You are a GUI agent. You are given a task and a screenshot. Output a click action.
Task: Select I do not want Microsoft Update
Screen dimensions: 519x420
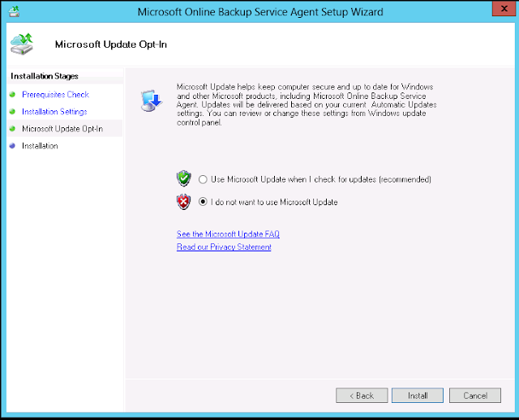(x=203, y=202)
